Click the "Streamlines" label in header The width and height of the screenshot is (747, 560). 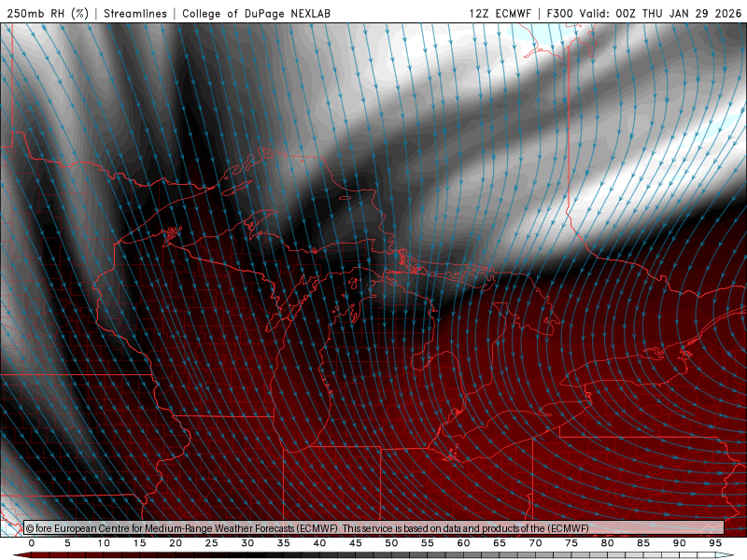[x=135, y=13]
